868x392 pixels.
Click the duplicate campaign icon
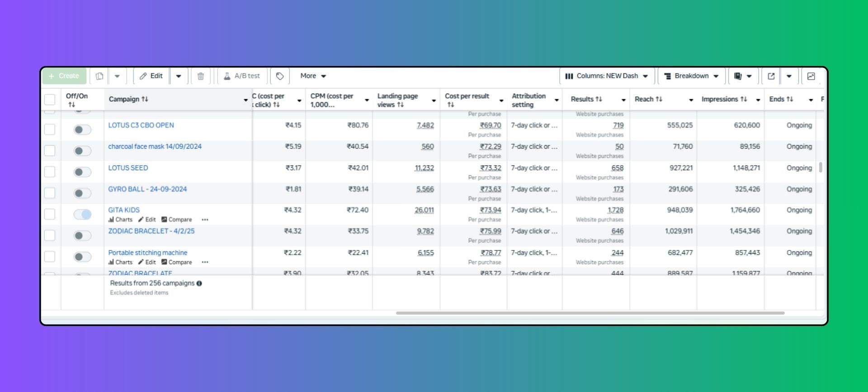(99, 76)
